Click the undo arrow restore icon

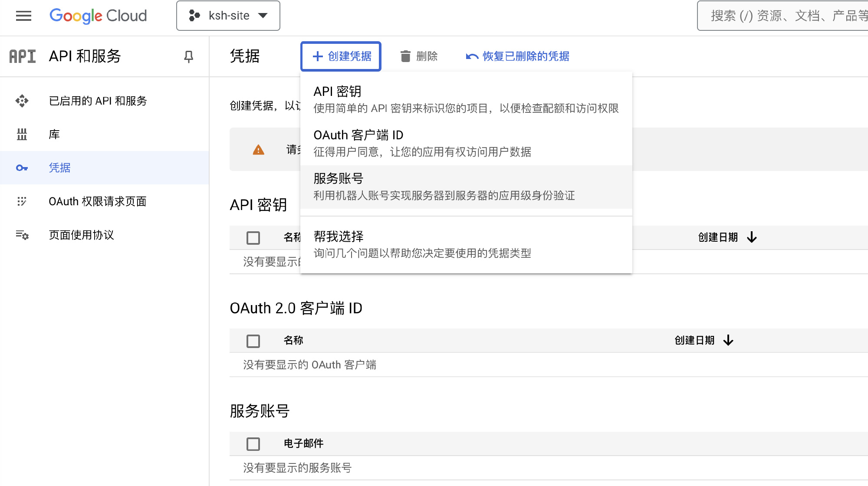[472, 56]
